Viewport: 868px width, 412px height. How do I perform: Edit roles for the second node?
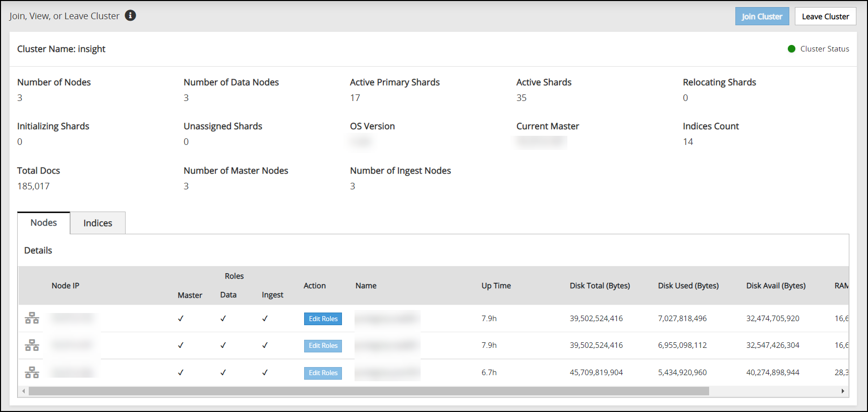coord(323,346)
